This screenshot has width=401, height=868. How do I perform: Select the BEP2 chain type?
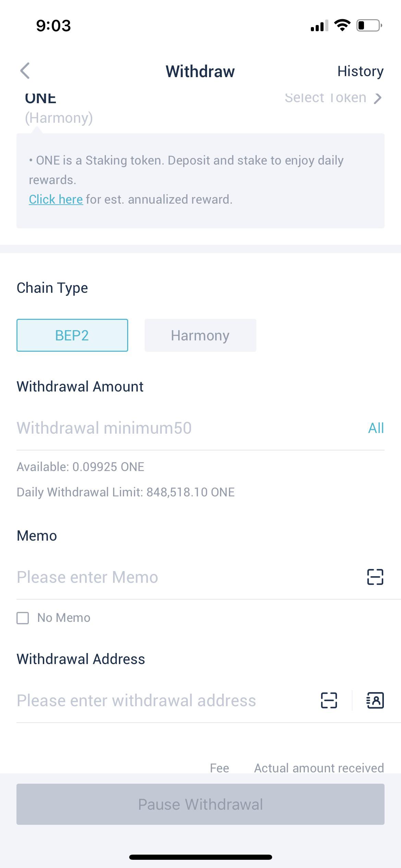pos(72,335)
